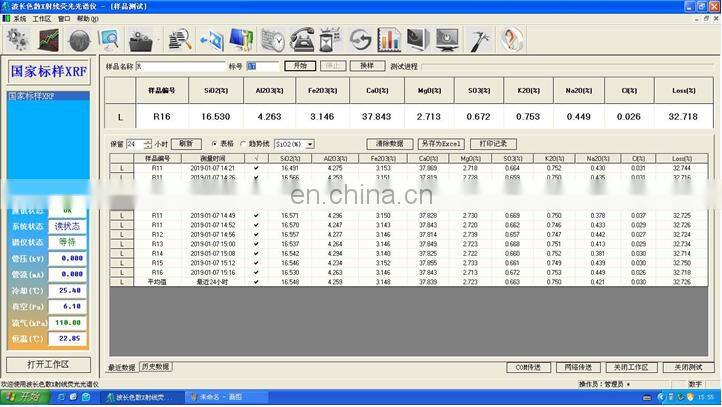The height and width of the screenshot is (407, 722).
Task: Click the gear settings icon in toolbar
Action: pyautogui.click(x=17, y=40)
